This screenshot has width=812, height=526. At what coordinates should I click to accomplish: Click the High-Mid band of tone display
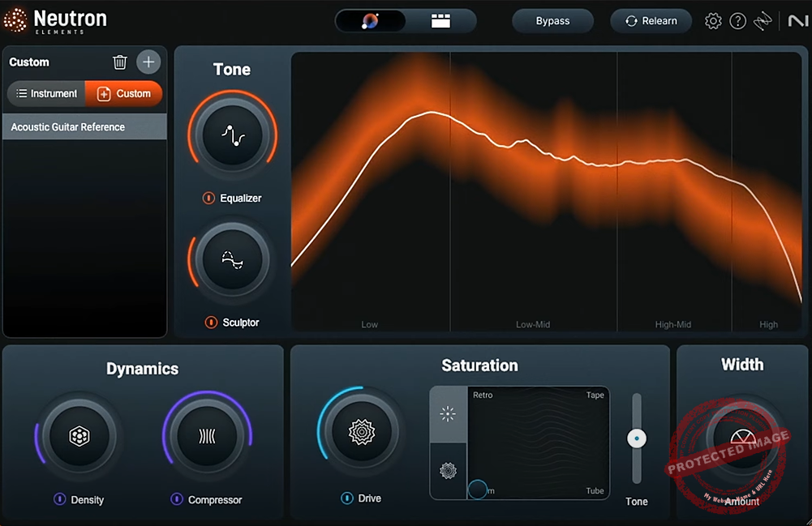pyautogui.click(x=674, y=191)
